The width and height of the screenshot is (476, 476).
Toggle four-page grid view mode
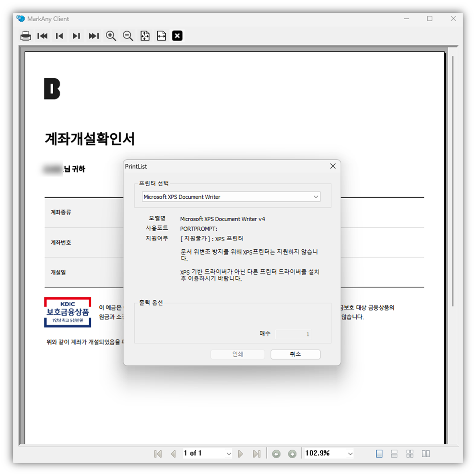pos(409,453)
